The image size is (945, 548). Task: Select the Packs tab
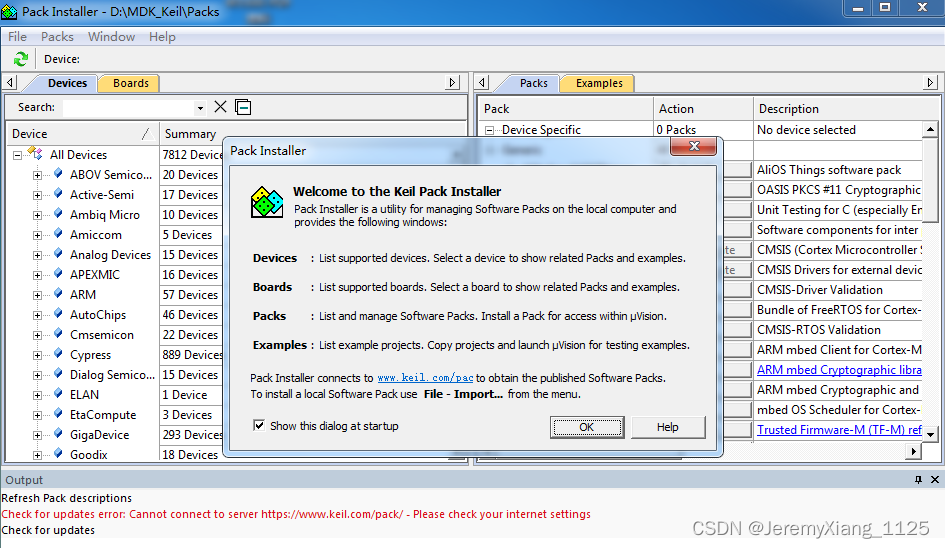click(x=533, y=83)
